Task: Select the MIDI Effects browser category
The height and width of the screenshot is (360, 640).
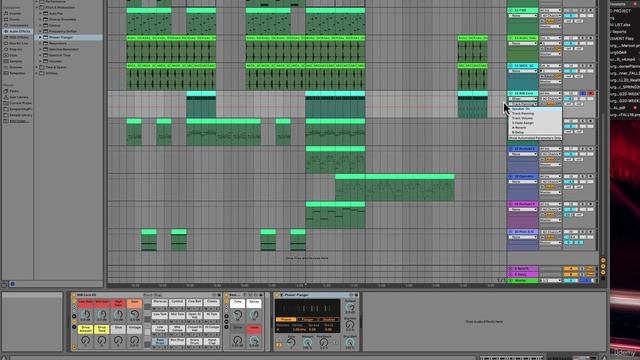Action: click(x=19, y=37)
